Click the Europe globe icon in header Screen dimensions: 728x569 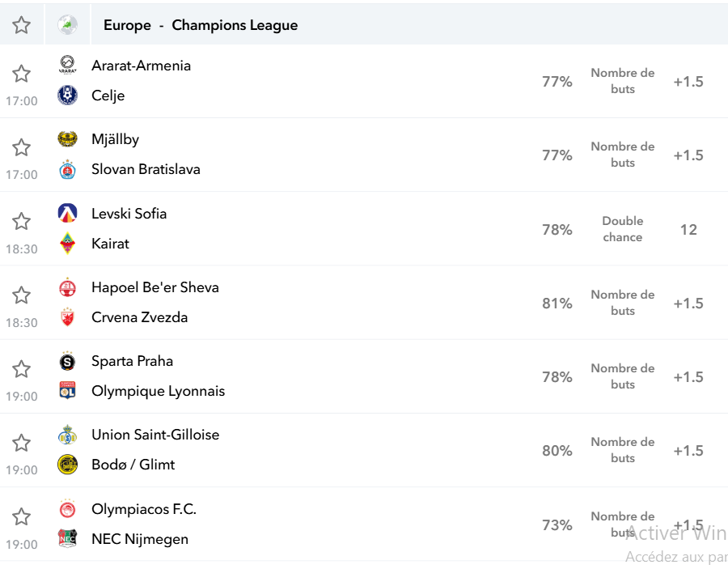pos(67,25)
